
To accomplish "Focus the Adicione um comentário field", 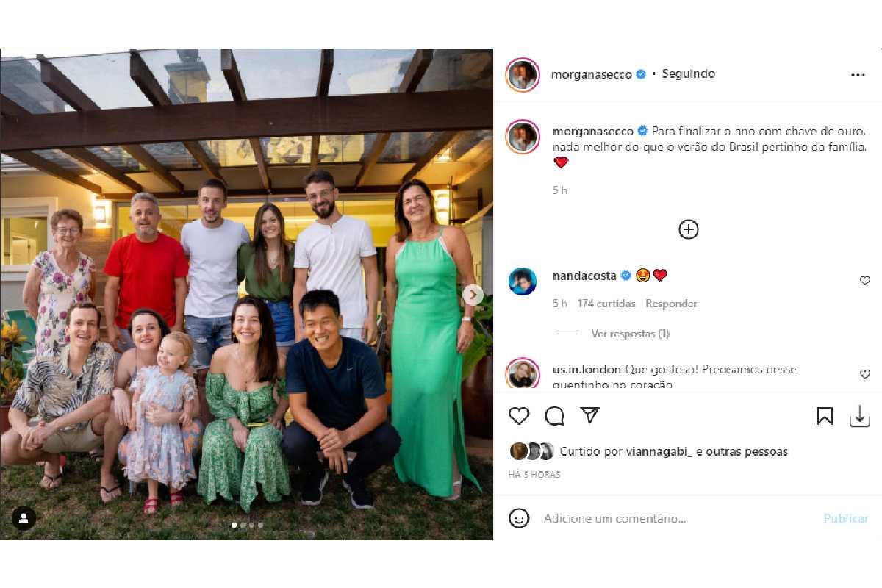I will pos(661,518).
